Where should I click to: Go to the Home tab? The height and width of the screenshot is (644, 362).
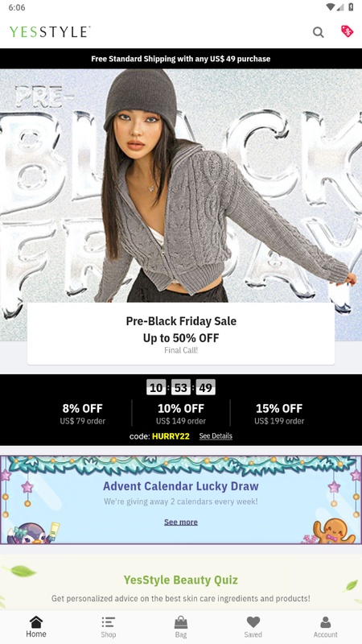tap(36, 627)
